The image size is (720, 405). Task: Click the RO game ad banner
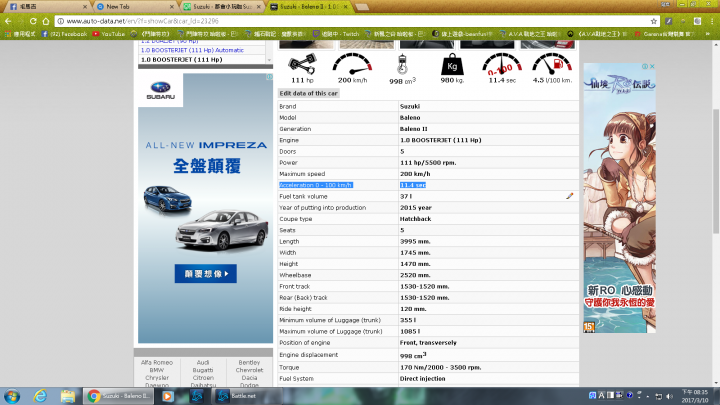(619, 198)
